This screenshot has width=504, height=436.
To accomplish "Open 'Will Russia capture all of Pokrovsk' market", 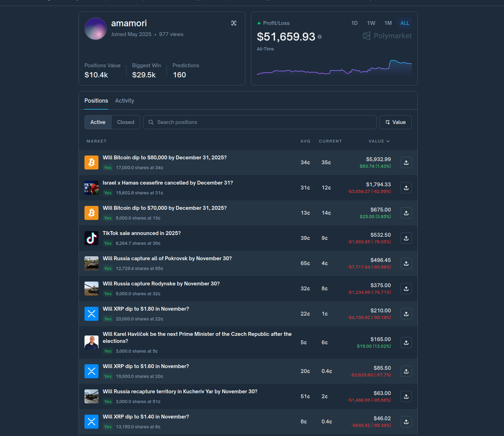I will (167, 258).
